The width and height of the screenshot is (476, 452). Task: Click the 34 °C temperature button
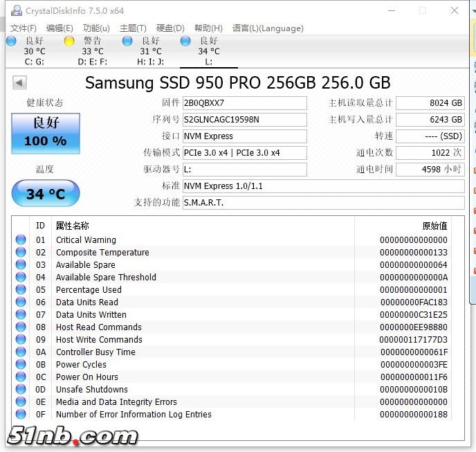click(46, 194)
